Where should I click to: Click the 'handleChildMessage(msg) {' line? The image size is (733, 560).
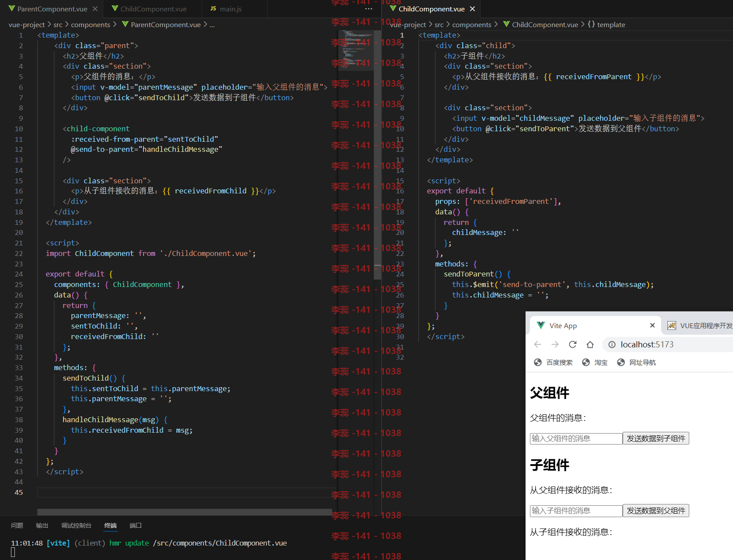point(115,420)
